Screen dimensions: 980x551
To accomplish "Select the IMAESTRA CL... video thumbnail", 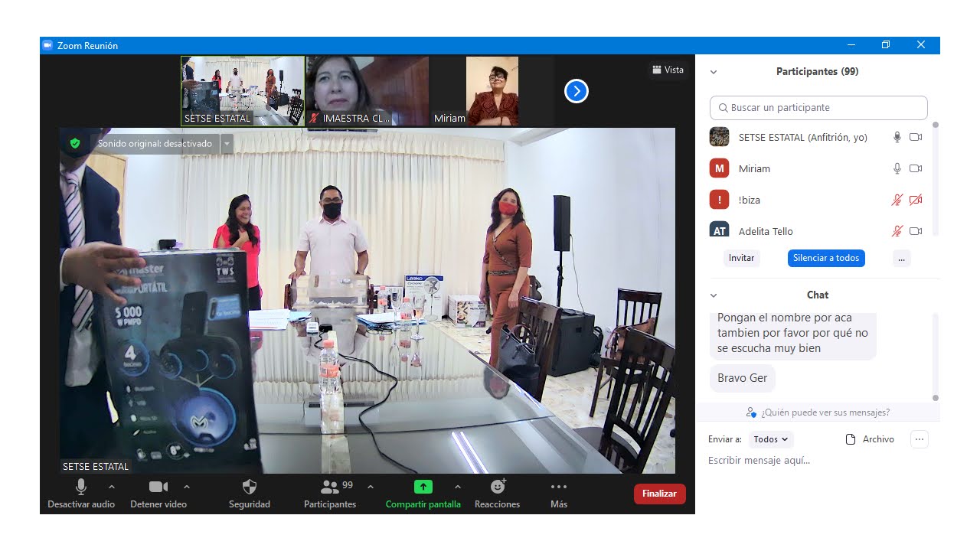I will click(367, 91).
